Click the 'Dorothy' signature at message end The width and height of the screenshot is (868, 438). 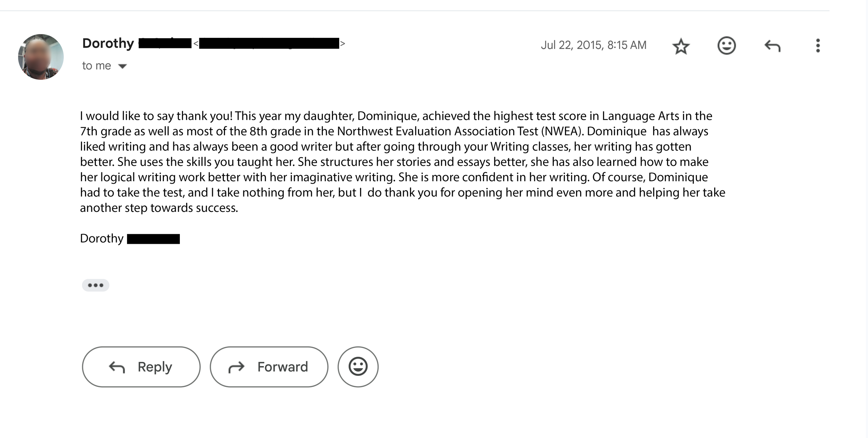coord(102,239)
